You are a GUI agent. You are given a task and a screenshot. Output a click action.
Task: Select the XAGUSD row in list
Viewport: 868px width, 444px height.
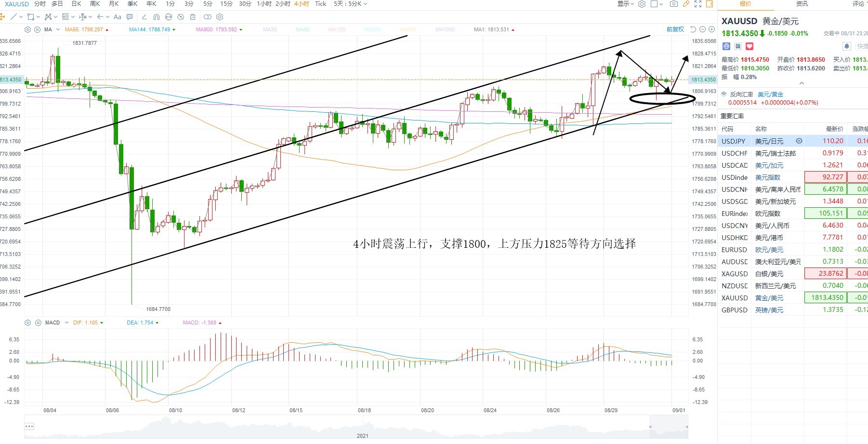pos(793,273)
